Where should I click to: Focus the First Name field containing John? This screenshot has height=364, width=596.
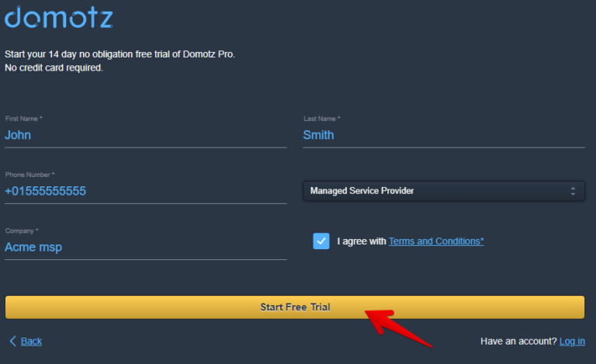click(x=145, y=135)
